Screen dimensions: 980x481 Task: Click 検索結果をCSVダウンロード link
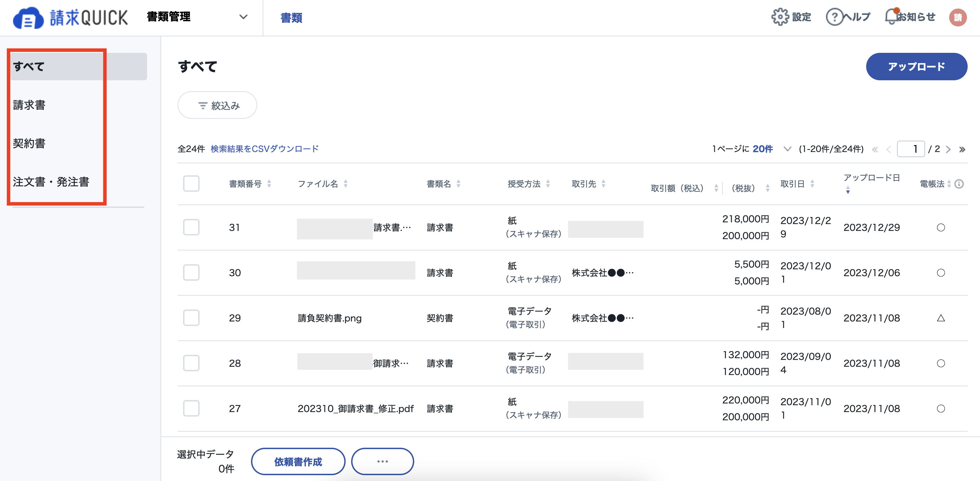265,149
